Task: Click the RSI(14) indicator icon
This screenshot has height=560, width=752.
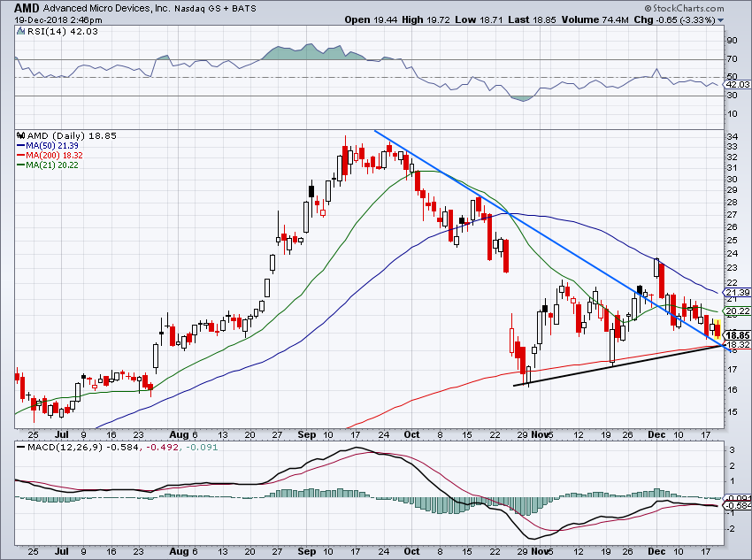Action: [x=20, y=31]
